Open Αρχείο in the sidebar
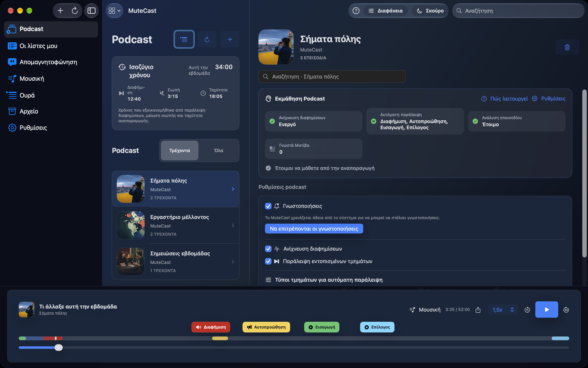This screenshot has height=368, width=588. tap(51, 111)
